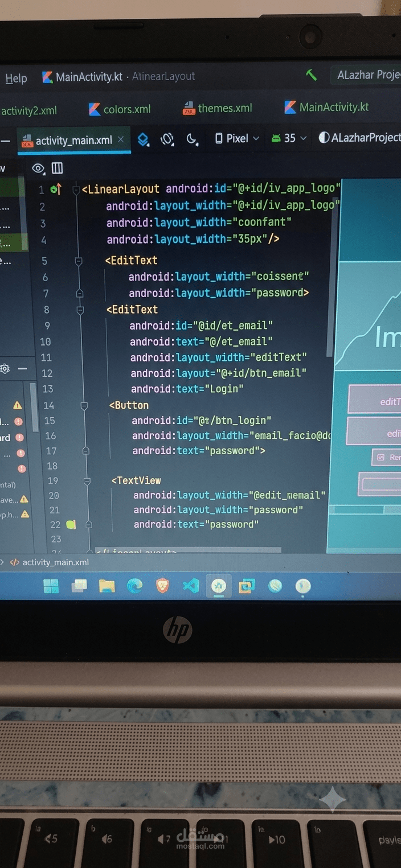
Task: Click the fold end marker on line 7
Action: 79,293
